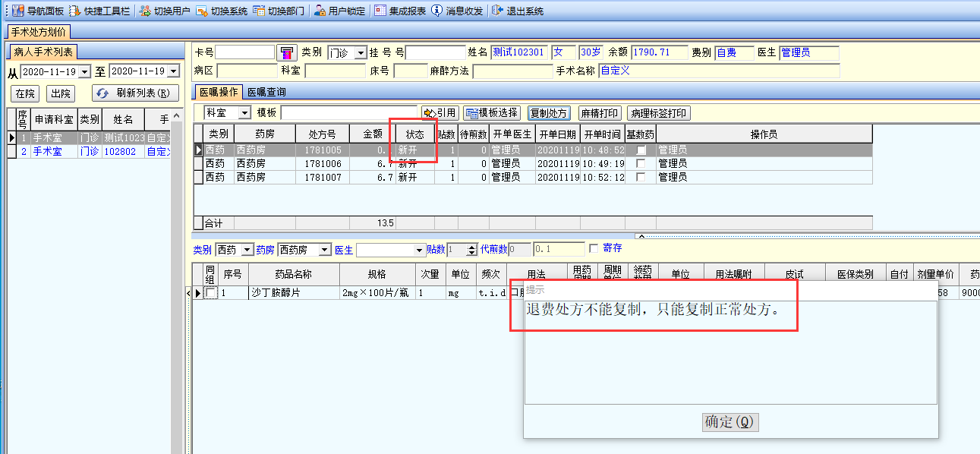Image resolution: width=980 pixels, height=454 pixels.
Task: Click 切换用户 switch user
Action: (x=165, y=11)
